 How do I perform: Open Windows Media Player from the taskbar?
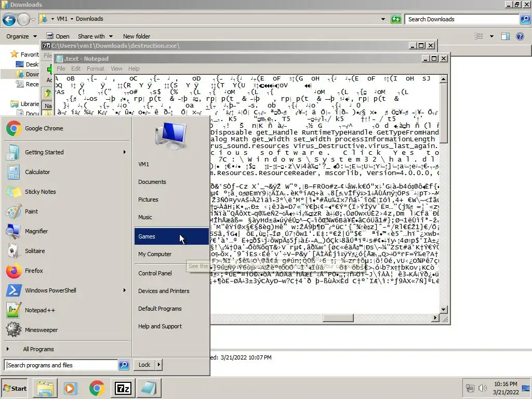point(71,388)
